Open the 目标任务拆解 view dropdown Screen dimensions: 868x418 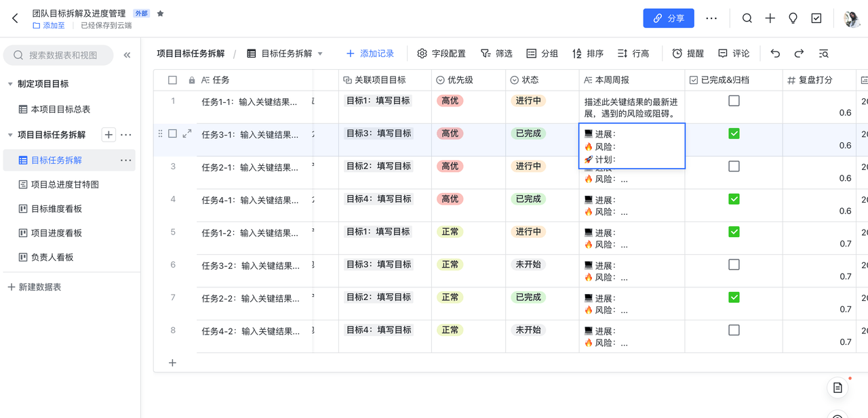pyautogui.click(x=319, y=54)
